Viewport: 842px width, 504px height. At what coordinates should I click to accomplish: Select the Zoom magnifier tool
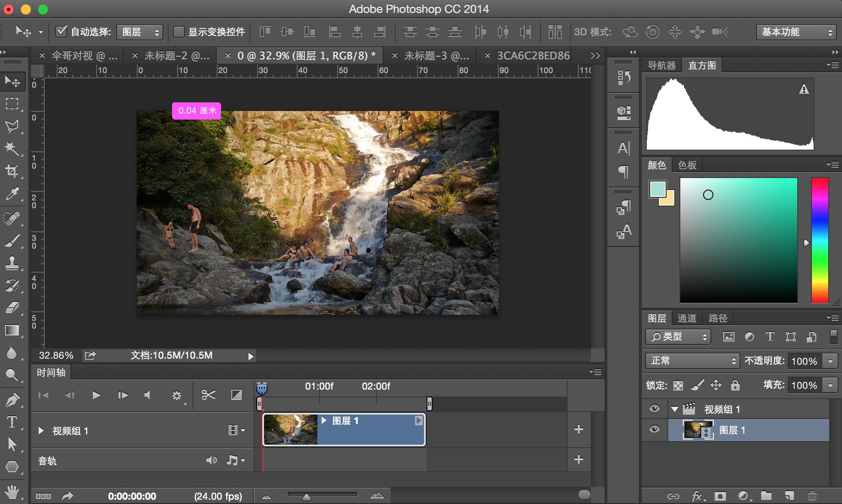click(12, 375)
